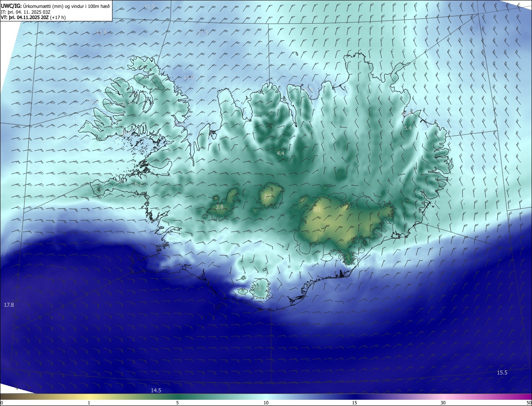532x406 pixels.
Task: Click the '50' tick on the color scale
Action: pyautogui.click(x=529, y=403)
